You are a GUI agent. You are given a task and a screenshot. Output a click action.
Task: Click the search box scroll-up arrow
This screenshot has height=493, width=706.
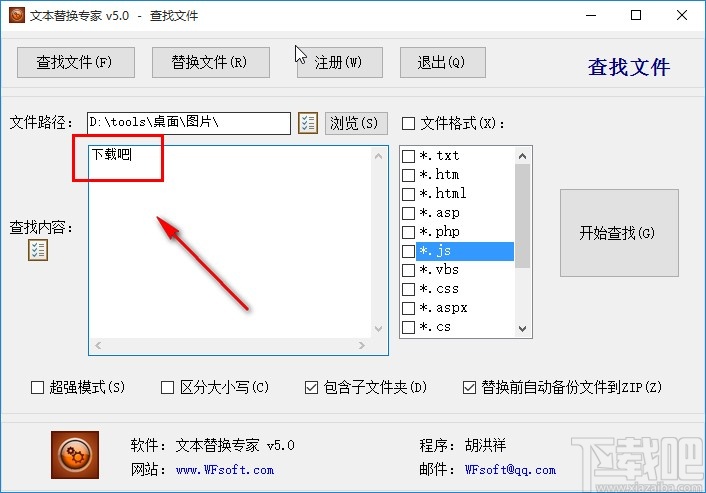(x=378, y=156)
